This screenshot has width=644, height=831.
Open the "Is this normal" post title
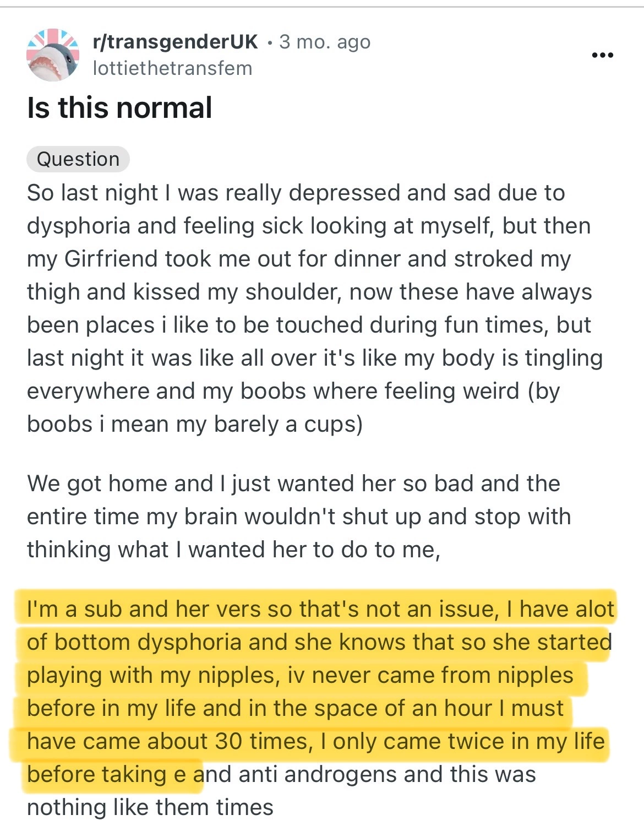click(119, 107)
